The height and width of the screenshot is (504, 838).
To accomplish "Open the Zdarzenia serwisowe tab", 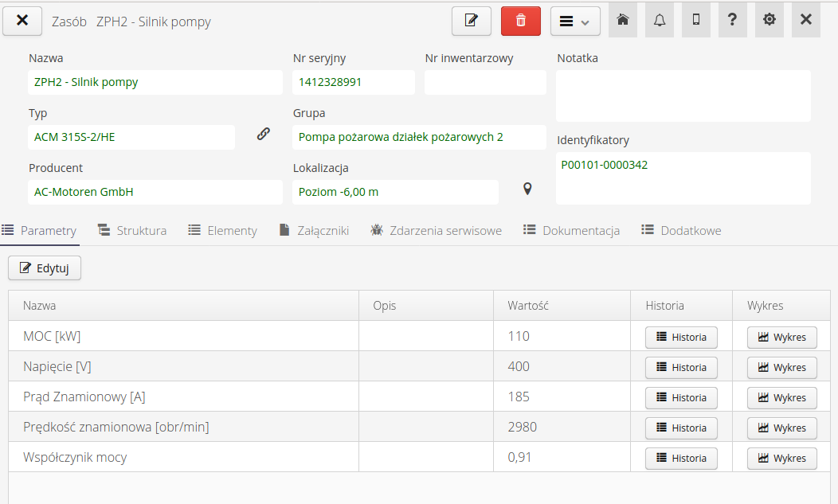I will pyautogui.click(x=436, y=231).
